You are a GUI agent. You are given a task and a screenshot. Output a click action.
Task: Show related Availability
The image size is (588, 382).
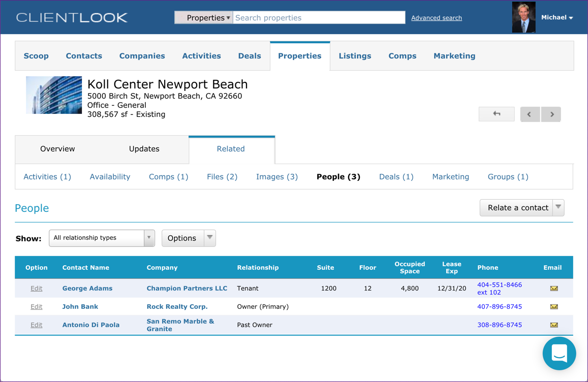(x=110, y=177)
